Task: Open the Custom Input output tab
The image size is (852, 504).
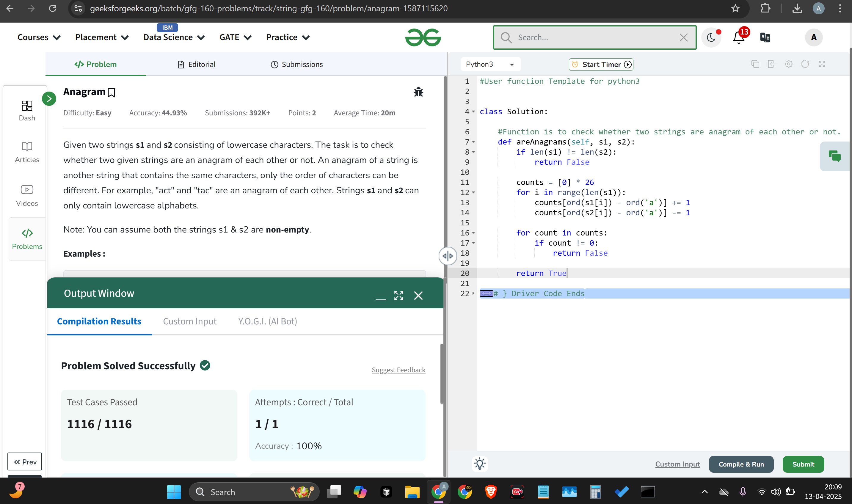Action: click(x=189, y=321)
